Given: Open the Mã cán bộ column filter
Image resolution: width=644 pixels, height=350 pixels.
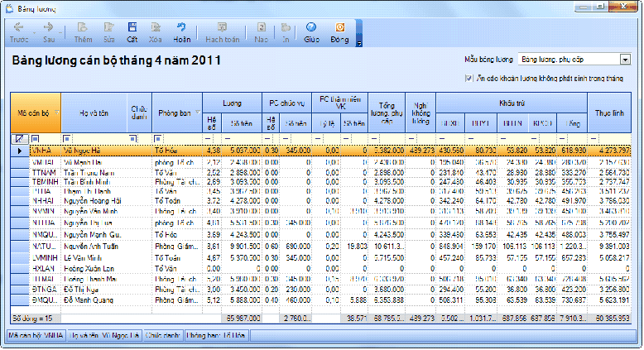Looking at the screenshot, I should [57, 113].
